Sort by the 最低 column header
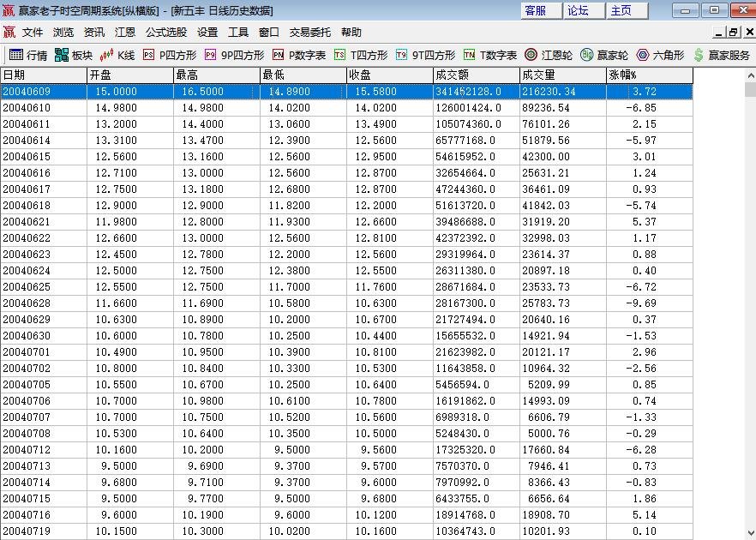 (x=303, y=75)
